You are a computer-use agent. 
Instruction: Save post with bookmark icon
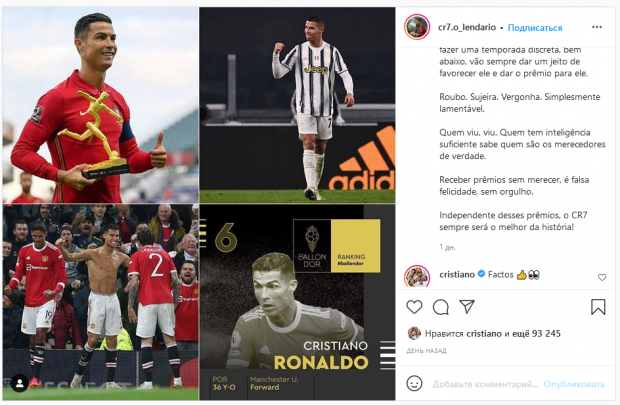click(598, 307)
